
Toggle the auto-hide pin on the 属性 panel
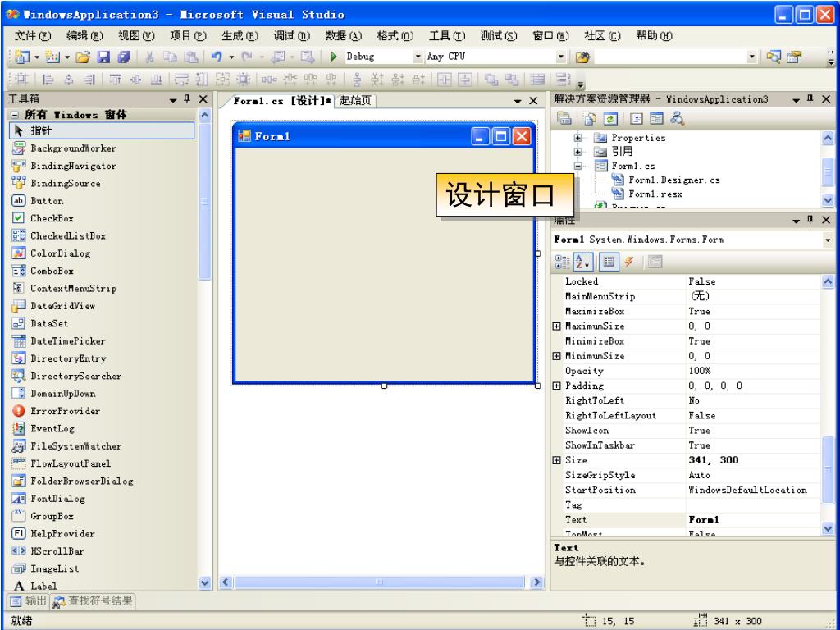[810, 220]
